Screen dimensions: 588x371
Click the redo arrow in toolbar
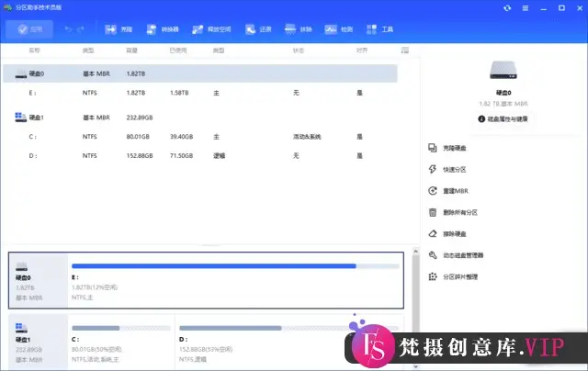tap(81, 29)
